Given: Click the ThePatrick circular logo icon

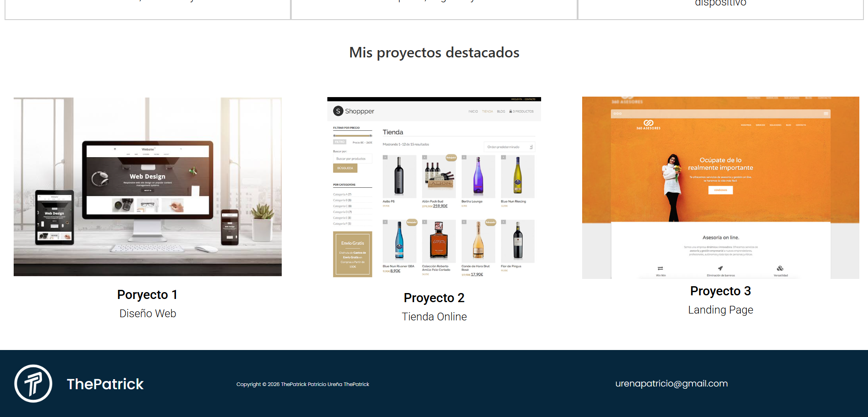Looking at the screenshot, I should click(x=33, y=384).
